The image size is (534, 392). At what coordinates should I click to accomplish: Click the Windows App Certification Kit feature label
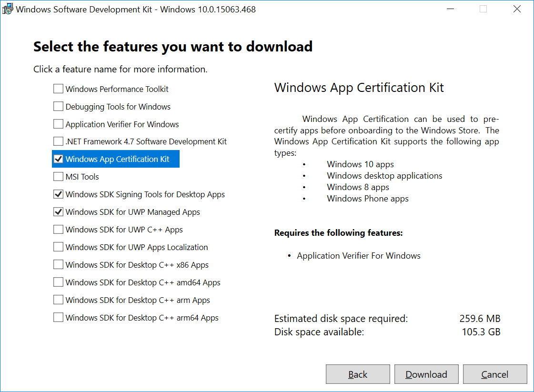(117, 159)
